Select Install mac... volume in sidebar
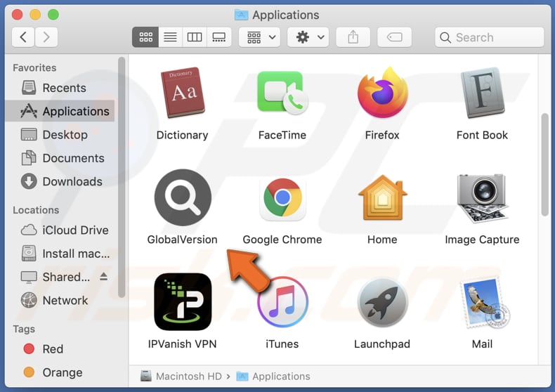Viewport: 555px width, 392px height. click(x=60, y=254)
